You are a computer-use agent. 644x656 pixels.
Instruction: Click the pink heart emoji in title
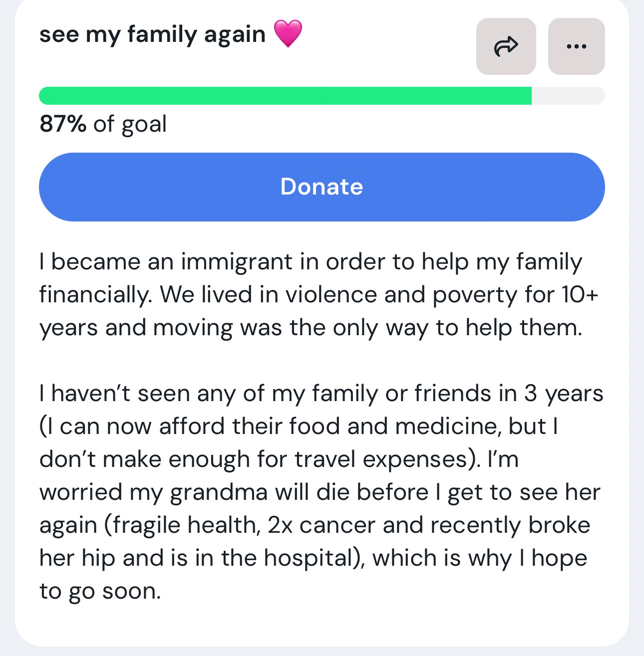(288, 34)
